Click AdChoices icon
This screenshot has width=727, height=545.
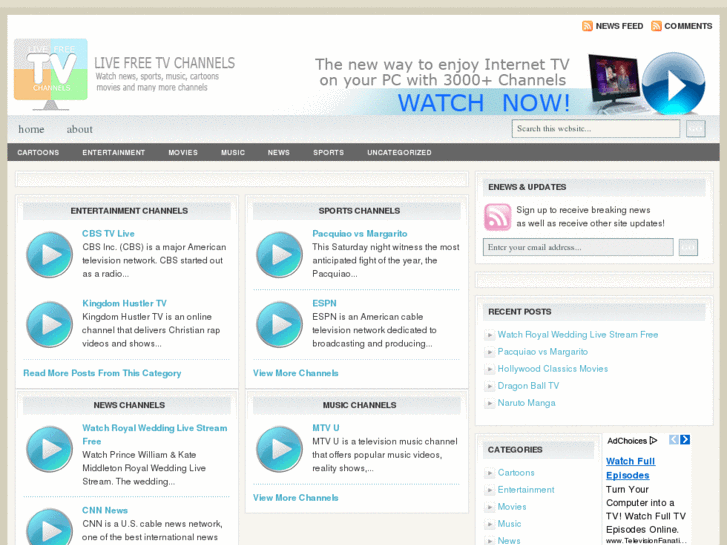pos(653,440)
